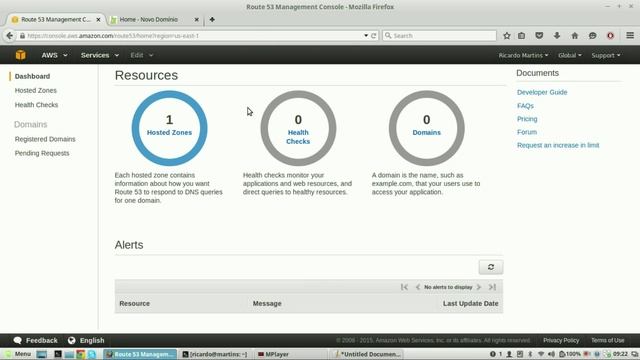
Task: Go to next page of alerts
Action: click(479, 287)
